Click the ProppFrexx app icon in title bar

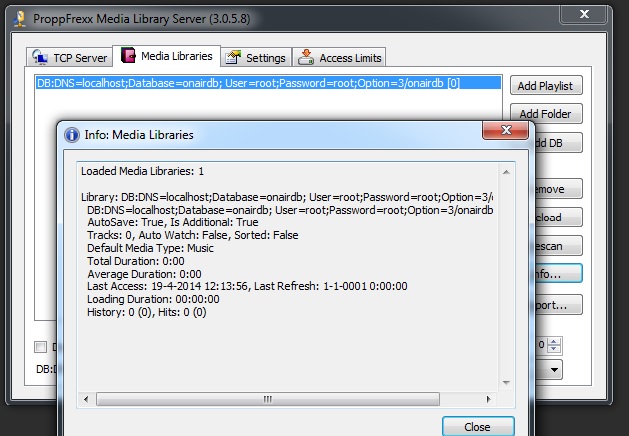[19, 19]
